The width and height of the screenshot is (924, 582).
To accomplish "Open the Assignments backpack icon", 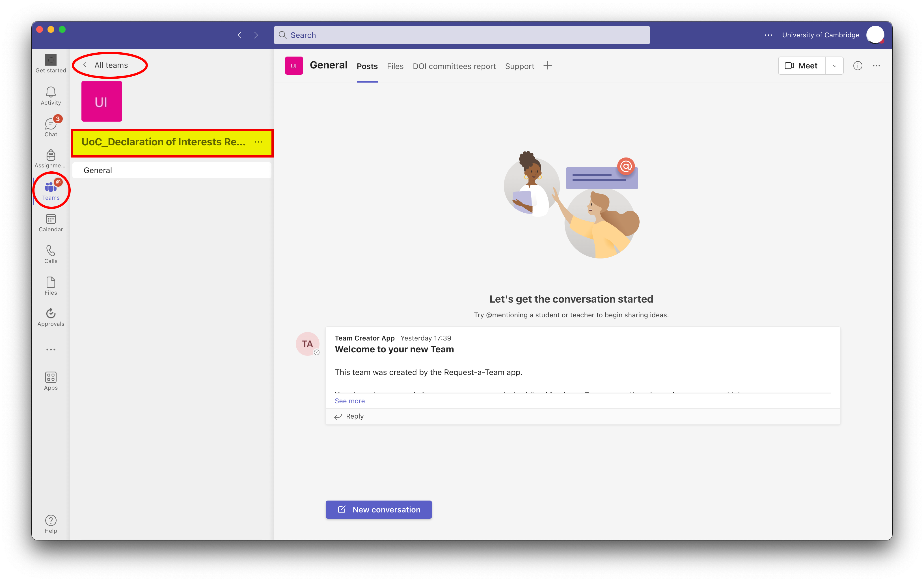I will 51,159.
